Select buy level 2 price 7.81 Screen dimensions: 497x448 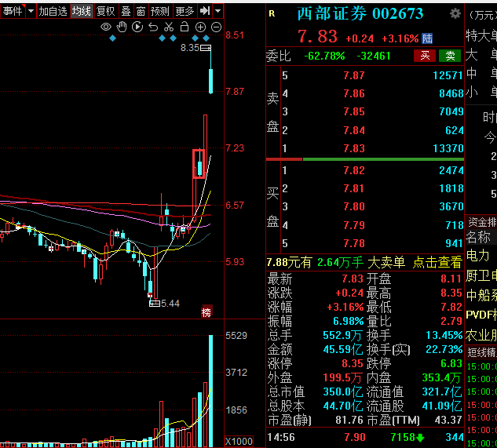pos(354,188)
